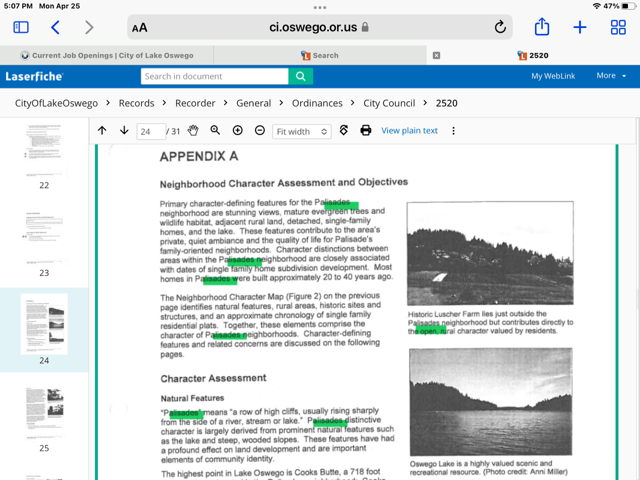Go to next page with down arrow
The height and width of the screenshot is (480, 640).
click(124, 131)
